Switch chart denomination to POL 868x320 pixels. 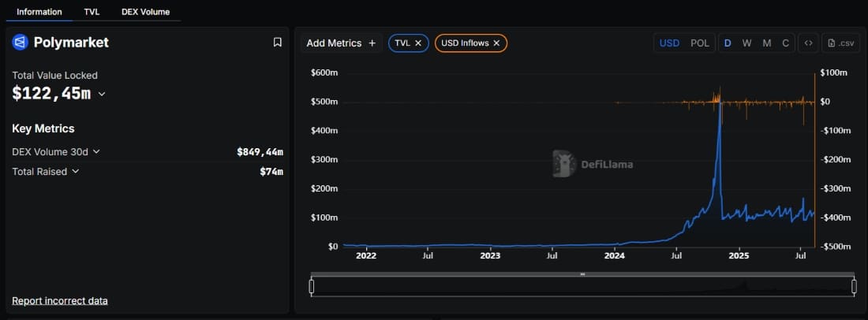pyautogui.click(x=700, y=43)
